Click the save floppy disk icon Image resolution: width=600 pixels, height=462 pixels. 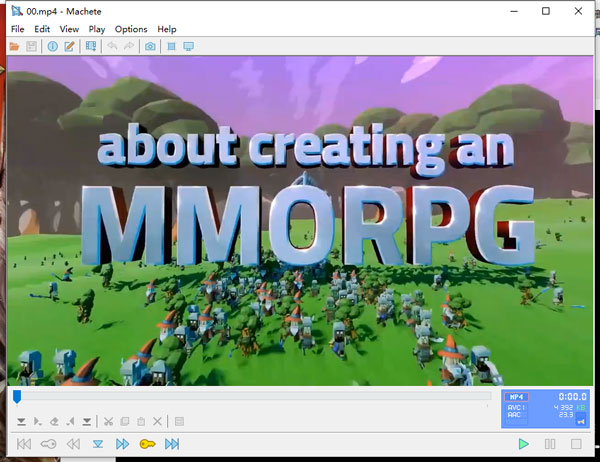pos(31,47)
